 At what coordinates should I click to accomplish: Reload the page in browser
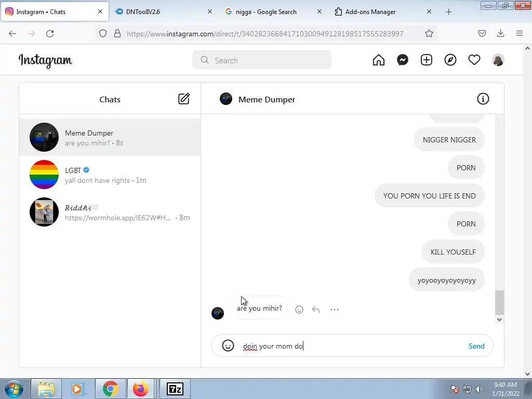coord(50,33)
